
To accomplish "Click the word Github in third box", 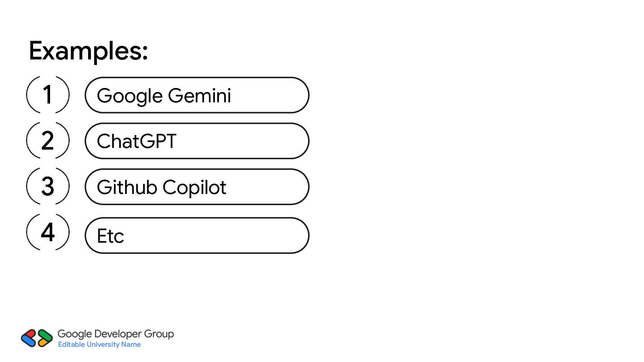I will (127, 187).
